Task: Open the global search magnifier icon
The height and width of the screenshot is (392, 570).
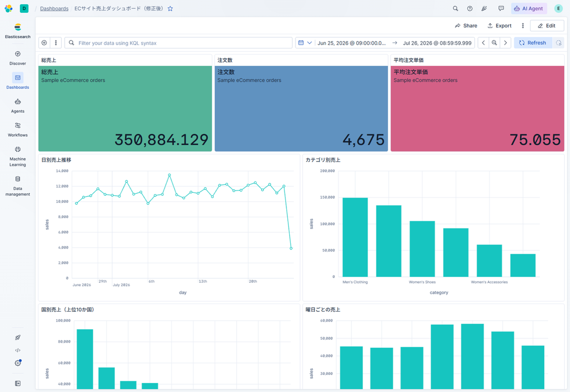Action: 456,8
